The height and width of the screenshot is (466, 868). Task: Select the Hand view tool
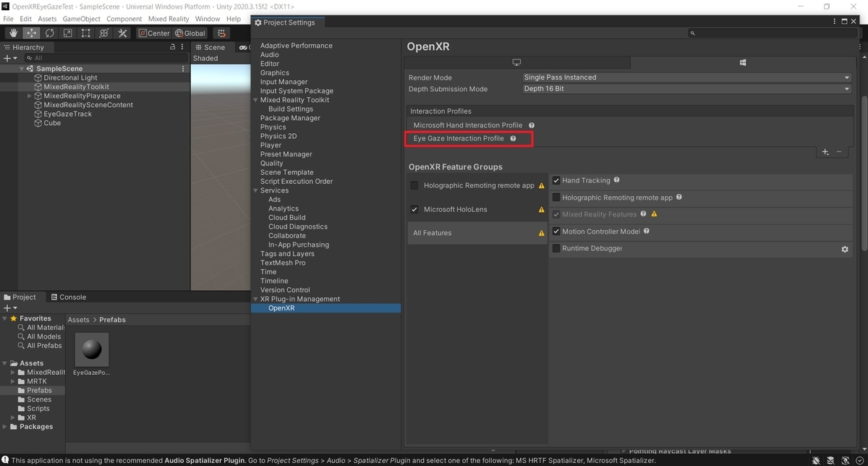13,33
